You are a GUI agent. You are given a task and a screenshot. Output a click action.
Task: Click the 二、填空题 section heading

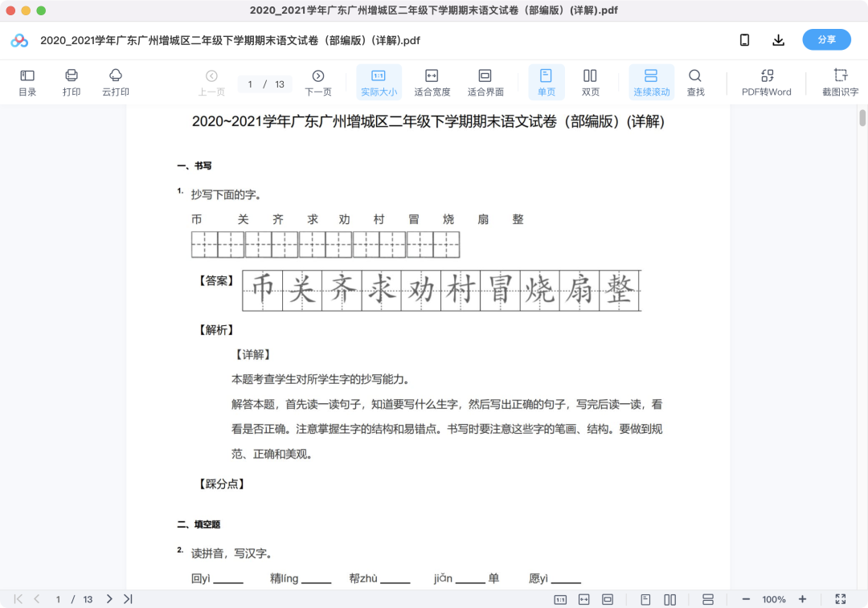[x=199, y=524]
